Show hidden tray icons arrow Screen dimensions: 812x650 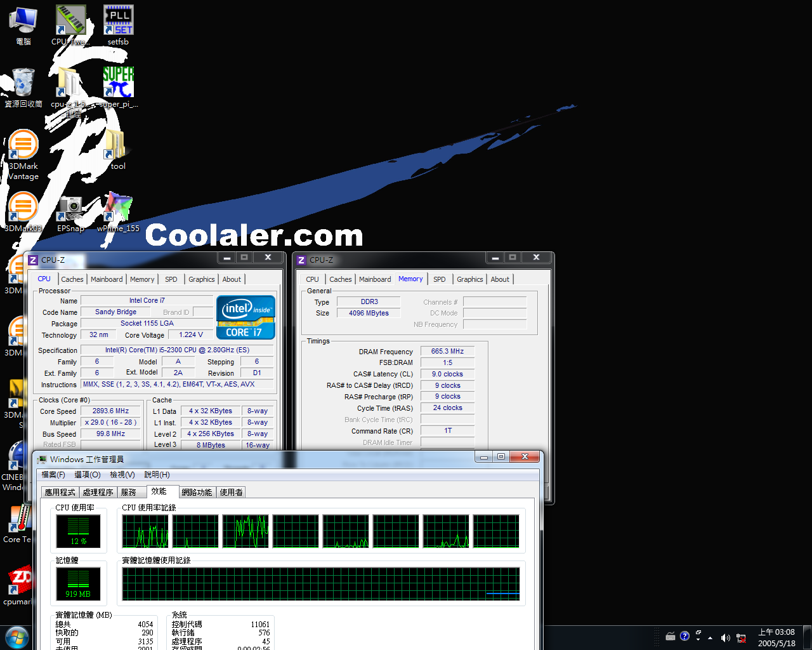point(710,638)
